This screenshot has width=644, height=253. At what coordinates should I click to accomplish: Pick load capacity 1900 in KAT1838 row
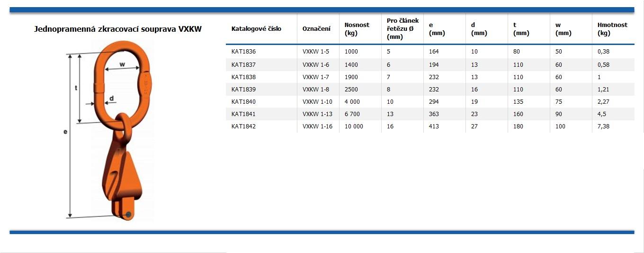click(x=351, y=77)
